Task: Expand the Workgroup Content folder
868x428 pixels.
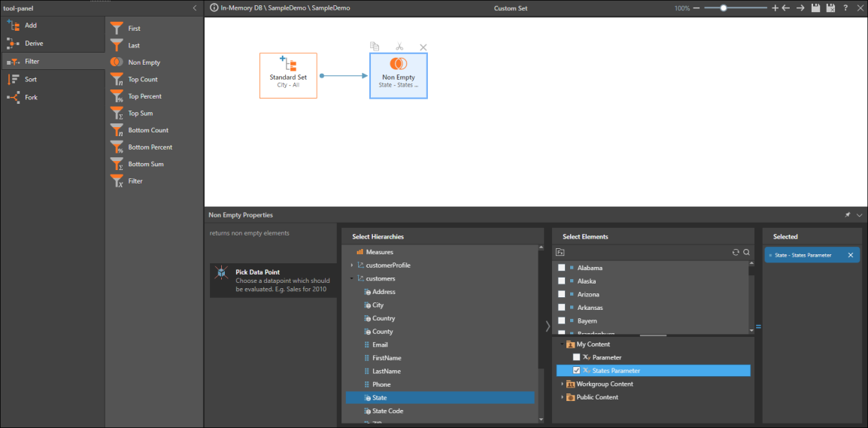Action: point(561,384)
